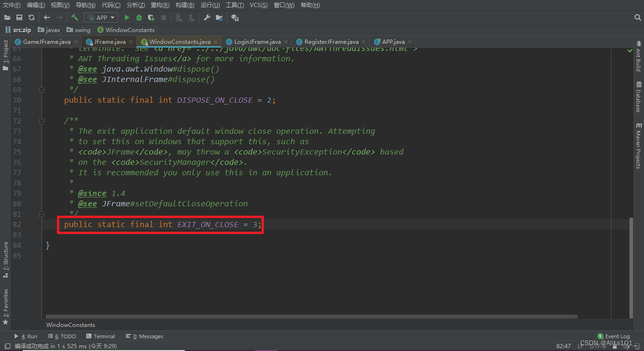Click the Save All disk icon
Image resolution: width=644 pixels, height=351 pixels.
tap(19, 17)
